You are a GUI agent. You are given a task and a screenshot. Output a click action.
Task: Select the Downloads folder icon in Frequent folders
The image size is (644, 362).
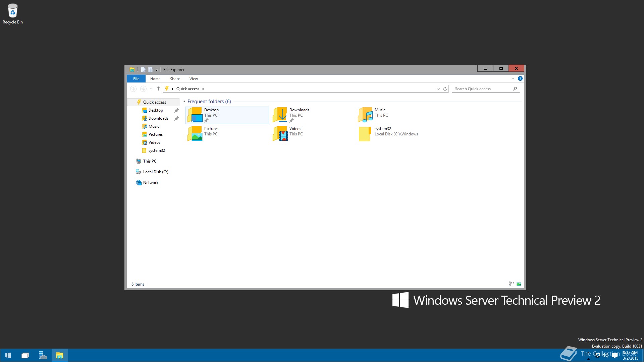[x=280, y=115]
